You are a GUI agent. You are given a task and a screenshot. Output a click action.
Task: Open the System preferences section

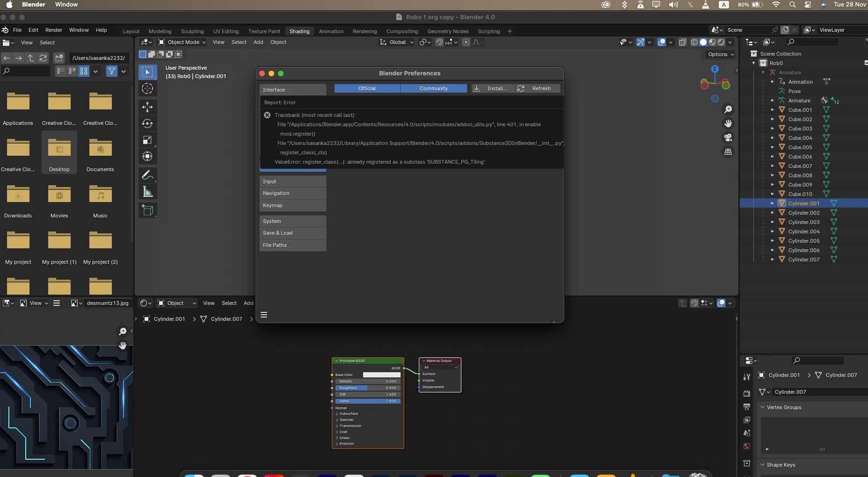293,221
